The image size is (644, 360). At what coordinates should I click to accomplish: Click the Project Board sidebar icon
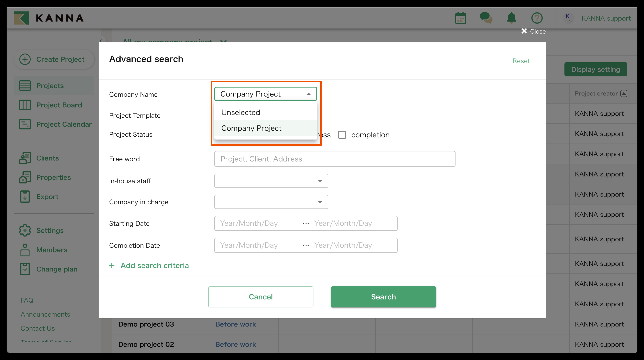point(25,105)
